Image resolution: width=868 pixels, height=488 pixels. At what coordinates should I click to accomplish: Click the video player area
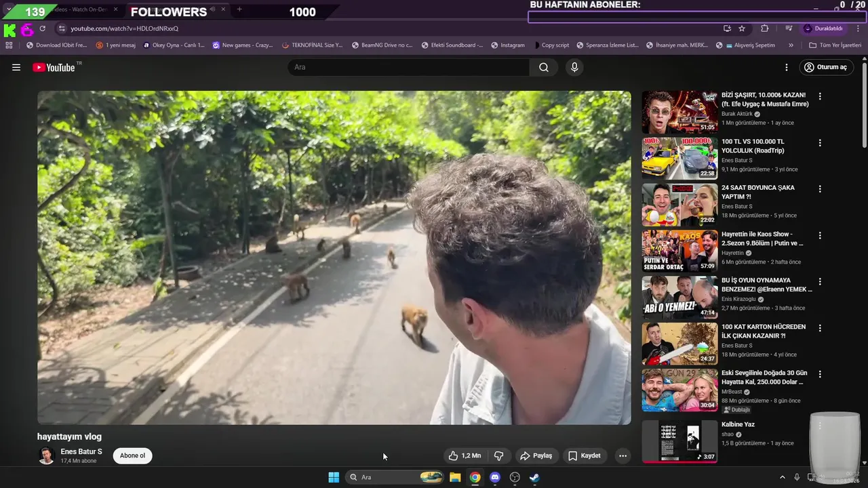[x=334, y=258]
